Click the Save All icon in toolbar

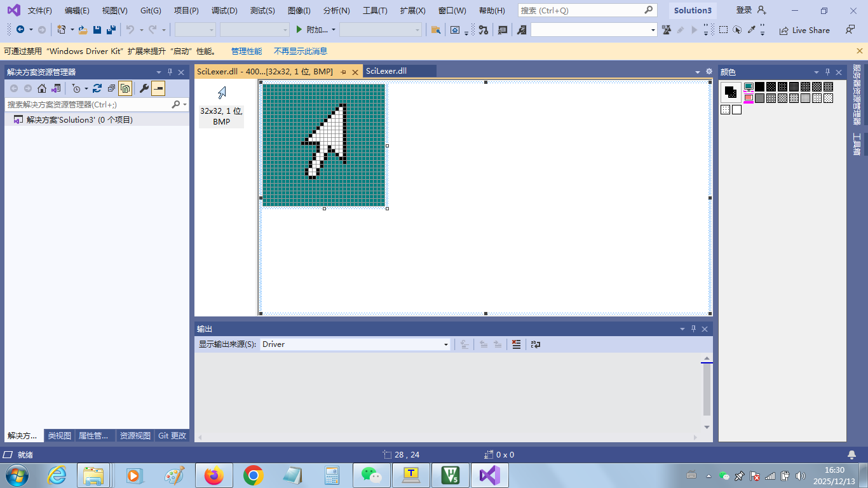tap(111, 30)
